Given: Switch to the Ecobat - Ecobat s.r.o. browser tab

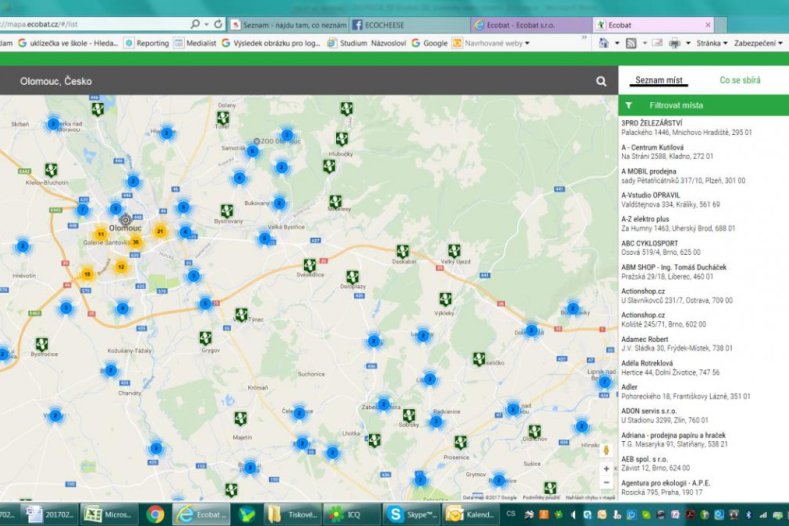Looking at the screenshot, I should pyautogui.click(x=532, y=25).
